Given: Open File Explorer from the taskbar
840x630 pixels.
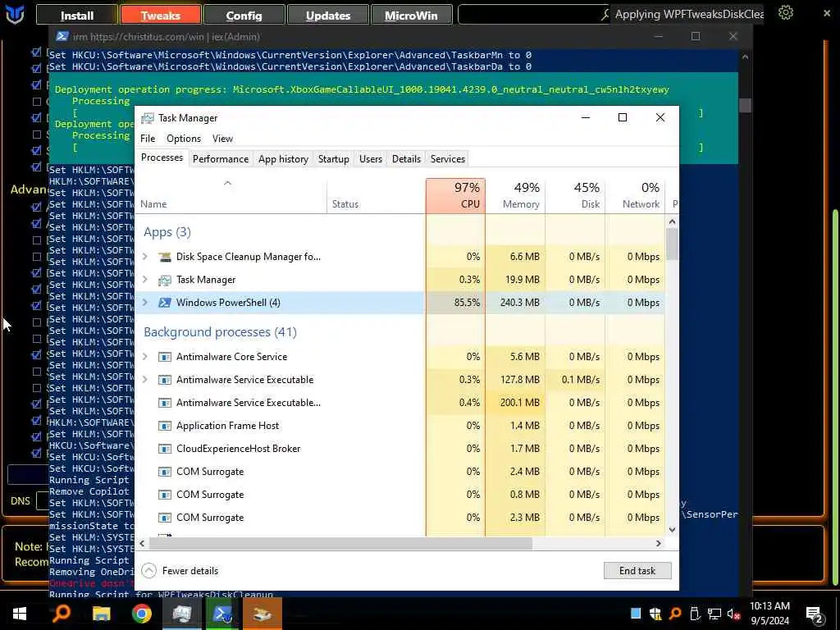Looking at the screenshot, I should point(101,614).
